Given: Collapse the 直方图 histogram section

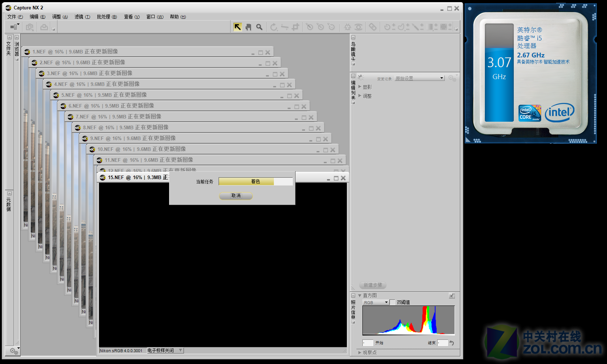Looking at the screenshot, I should coord(360,295).
